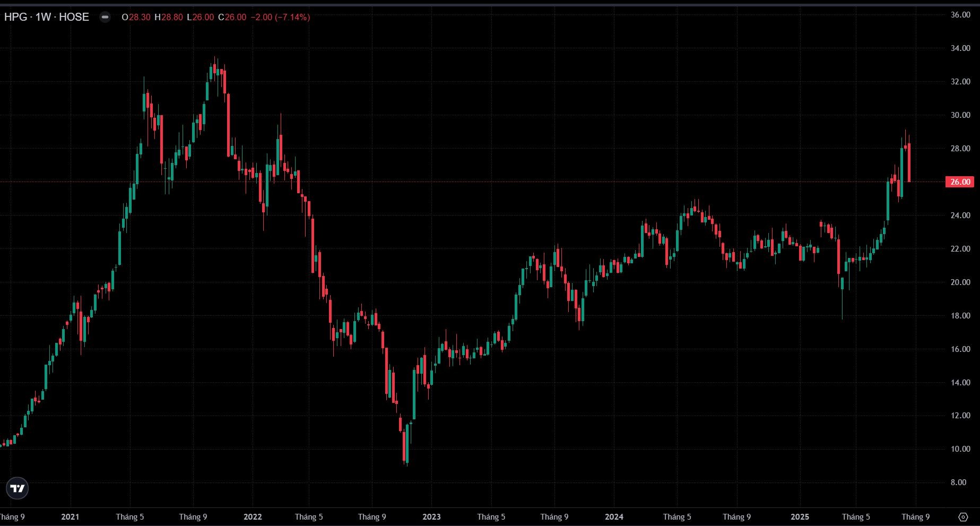
Task: Click the Close value C26.00 in the legend
Action: [232, 17]
